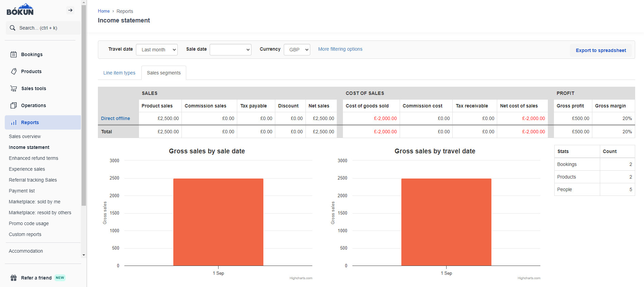Collapse sidebar with the arrow icon
The image size is (644, 287).
70,10
